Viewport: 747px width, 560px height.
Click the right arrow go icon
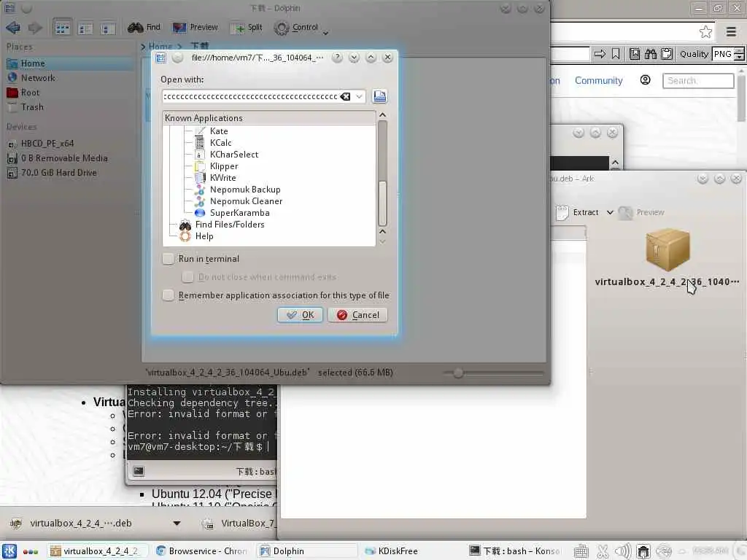(600, 54)
